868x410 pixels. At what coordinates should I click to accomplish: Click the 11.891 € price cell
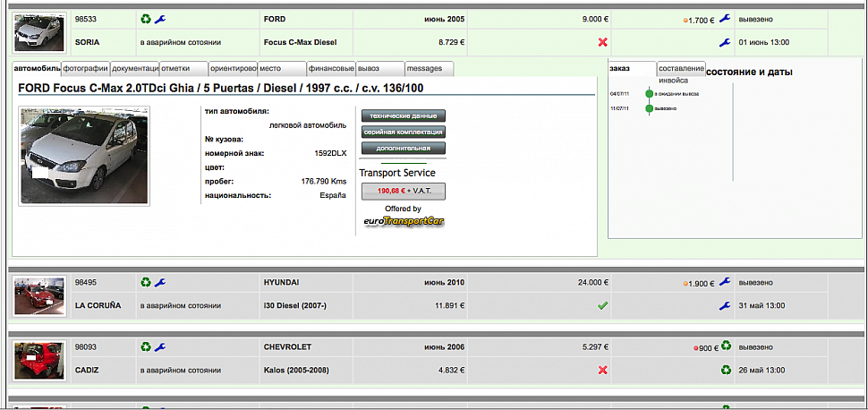click(410, 305)
